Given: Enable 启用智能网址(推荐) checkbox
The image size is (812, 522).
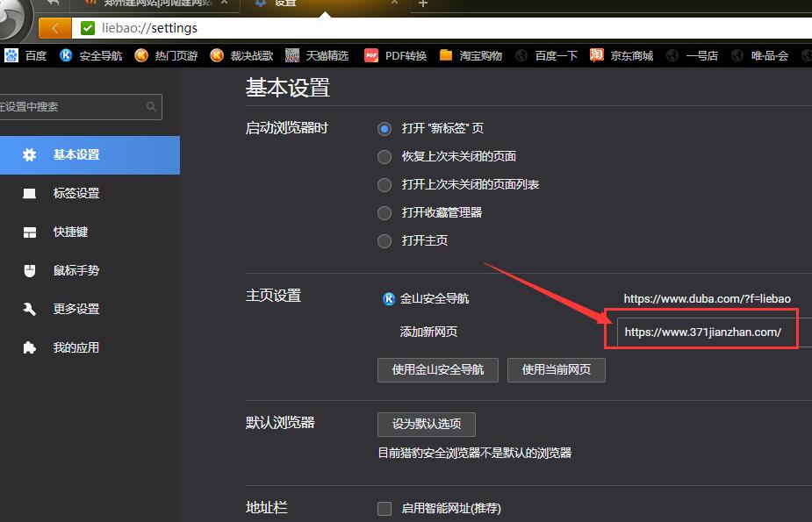Looking at the screenshot, I should [384, 509].
